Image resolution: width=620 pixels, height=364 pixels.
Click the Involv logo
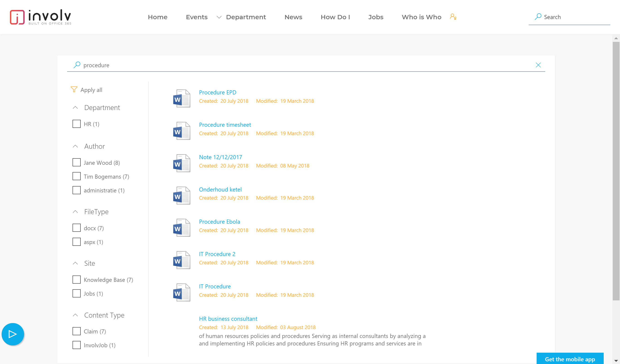(40, 17)
